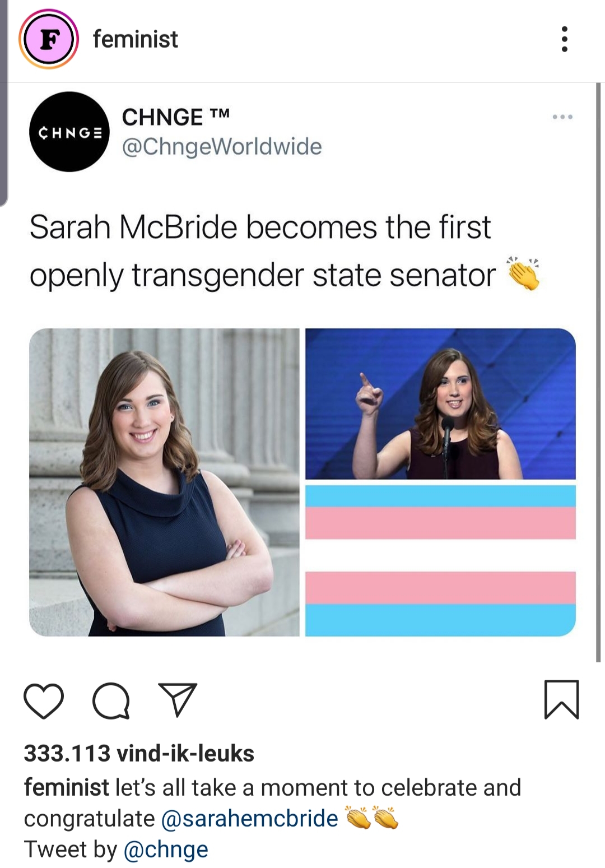605x868 pixels.
Task: Click the vertical scrollbar beside the post
Action: coord(598,373)
